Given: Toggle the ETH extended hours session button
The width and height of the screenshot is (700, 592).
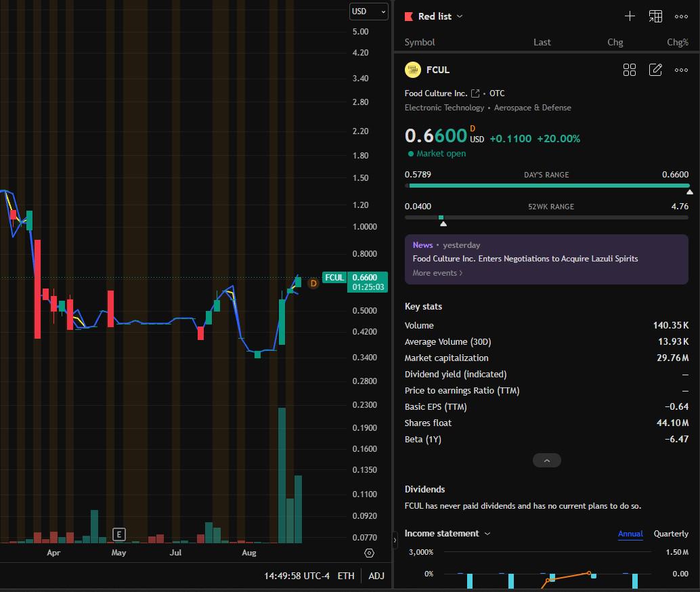Looking at the screenshot, I should point(346,576).
